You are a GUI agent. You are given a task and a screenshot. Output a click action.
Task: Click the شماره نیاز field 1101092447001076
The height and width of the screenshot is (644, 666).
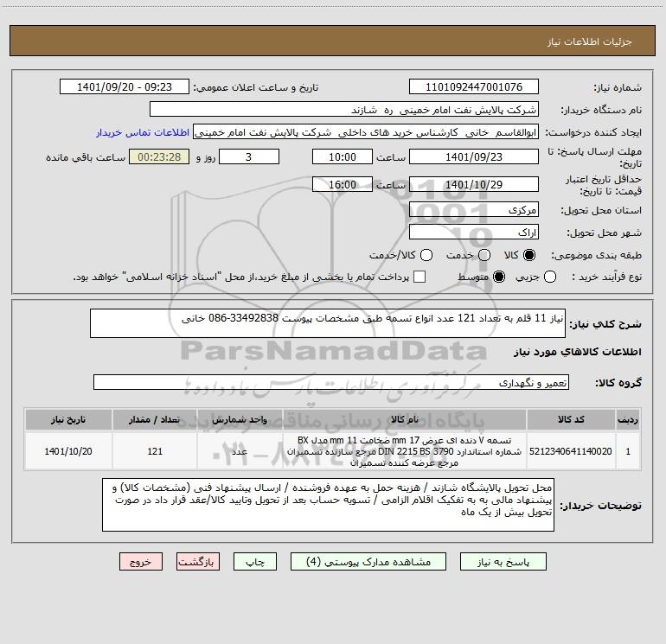(x=474, y=87)
